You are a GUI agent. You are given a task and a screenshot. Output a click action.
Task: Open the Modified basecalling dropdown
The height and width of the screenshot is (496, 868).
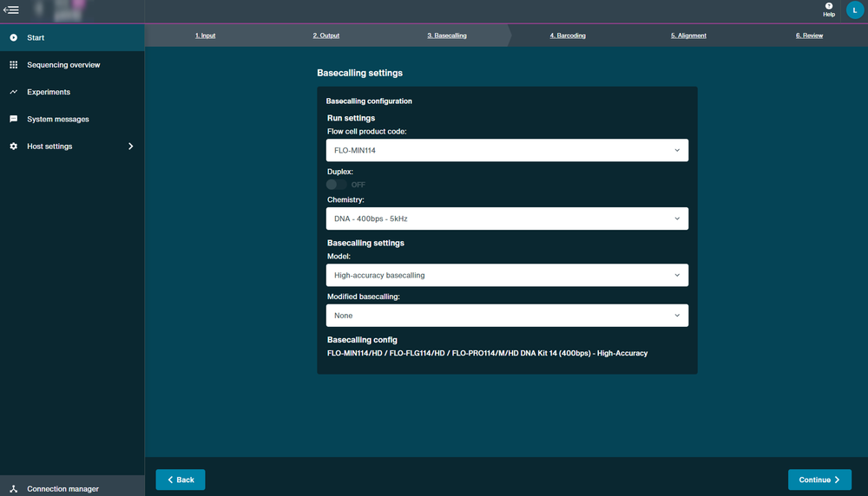[507, 315]
